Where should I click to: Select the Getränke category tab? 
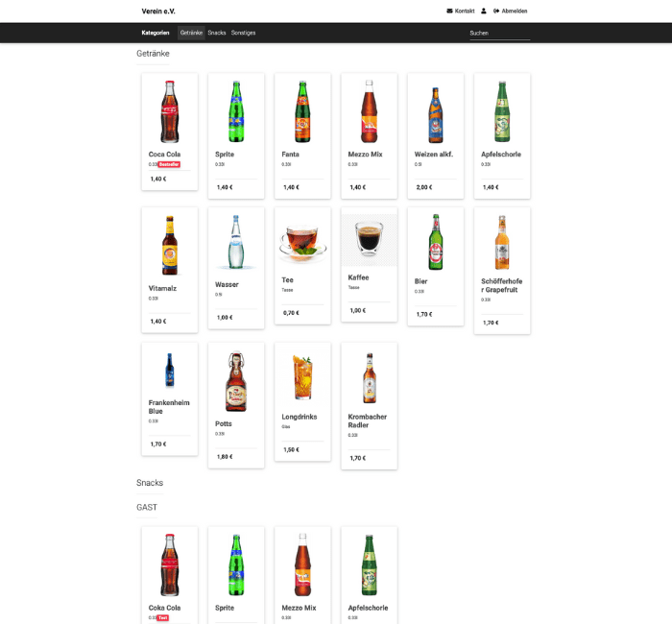point(191,33)
